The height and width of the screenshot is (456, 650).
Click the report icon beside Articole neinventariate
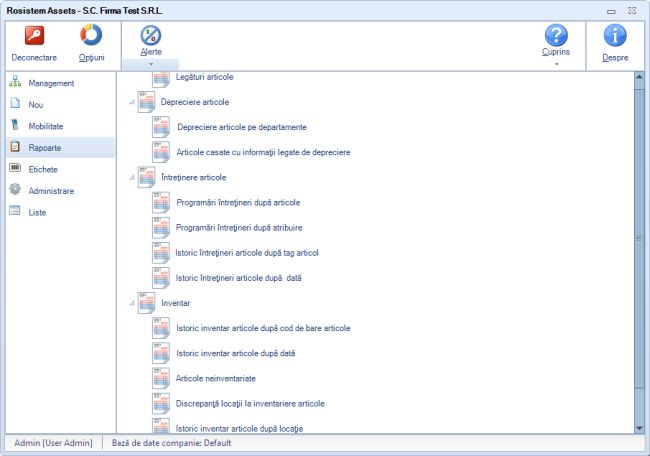pos(162,378)
